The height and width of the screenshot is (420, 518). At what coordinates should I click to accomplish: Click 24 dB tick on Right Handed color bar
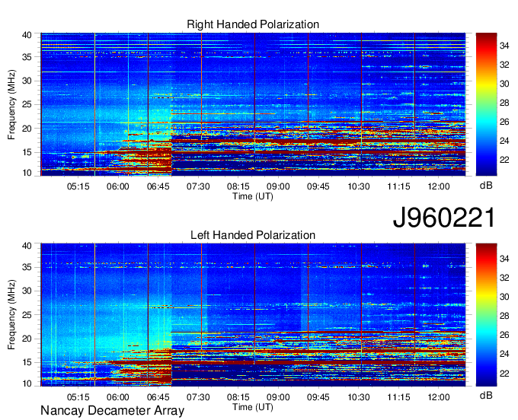tap(504, 141)
